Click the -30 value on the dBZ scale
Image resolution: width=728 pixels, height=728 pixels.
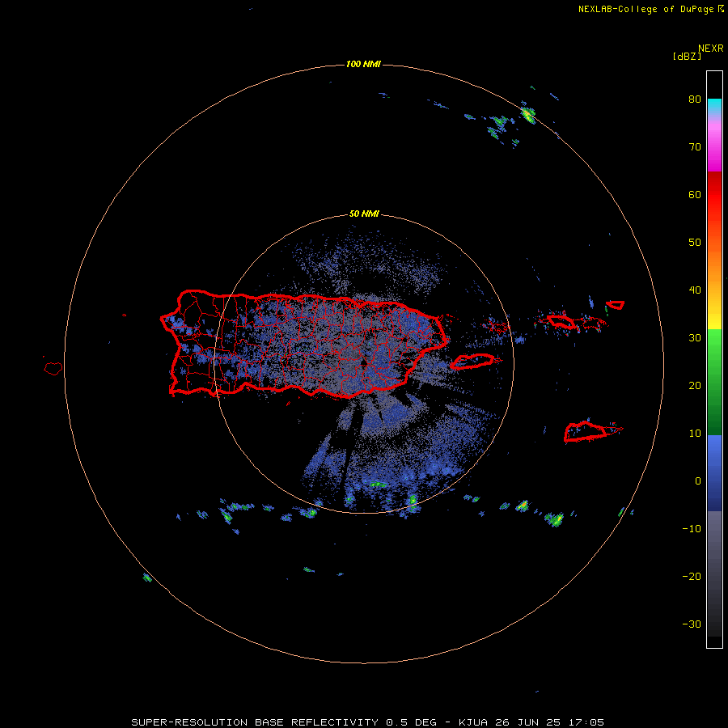(x=692, y=624)
